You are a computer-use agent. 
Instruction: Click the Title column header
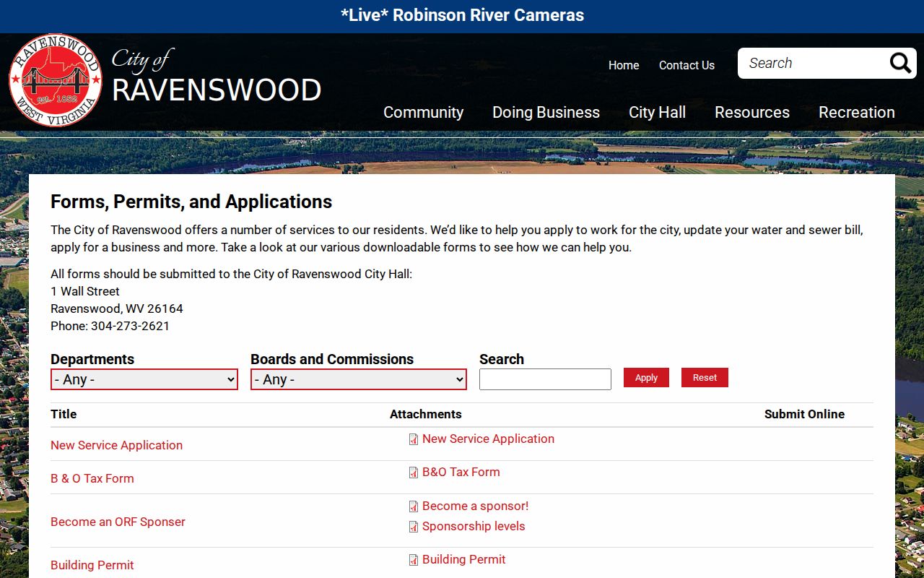[x=64, y=414]
